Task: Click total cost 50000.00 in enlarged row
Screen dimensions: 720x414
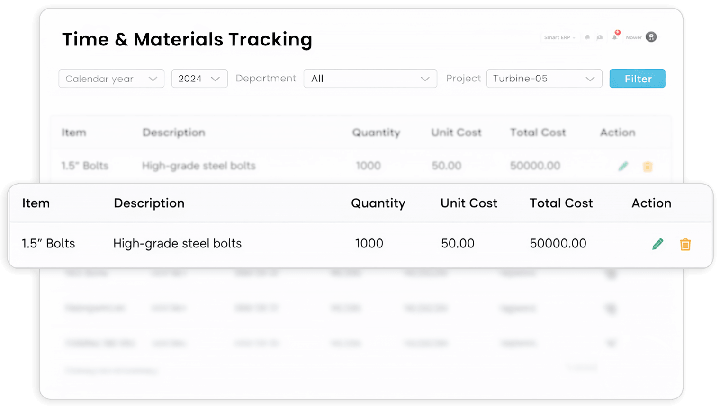Action: 558,243
